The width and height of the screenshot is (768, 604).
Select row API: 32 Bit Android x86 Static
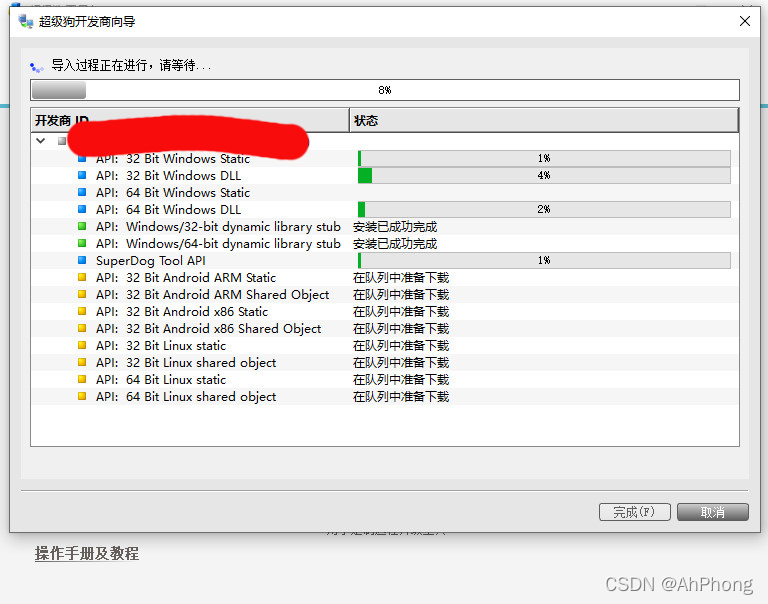385,311
